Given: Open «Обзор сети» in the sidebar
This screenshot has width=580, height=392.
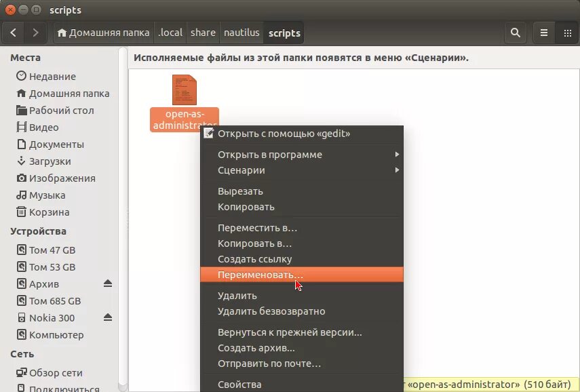Looking at the screenshot, I should pos(54,372).
